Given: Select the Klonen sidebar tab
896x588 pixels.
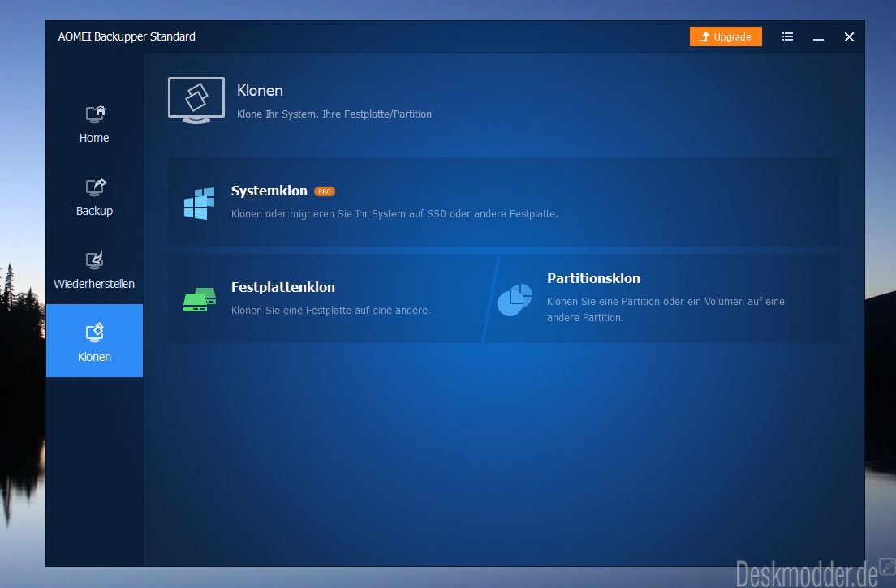Looking at the screenshot, I should coord(94,341).
